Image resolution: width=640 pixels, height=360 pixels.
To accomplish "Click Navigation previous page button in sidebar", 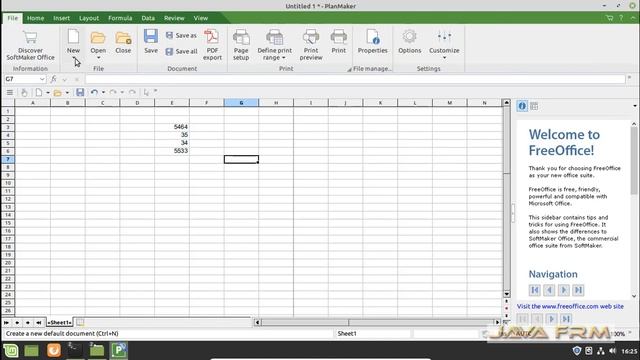I will [x=549, y=290].
